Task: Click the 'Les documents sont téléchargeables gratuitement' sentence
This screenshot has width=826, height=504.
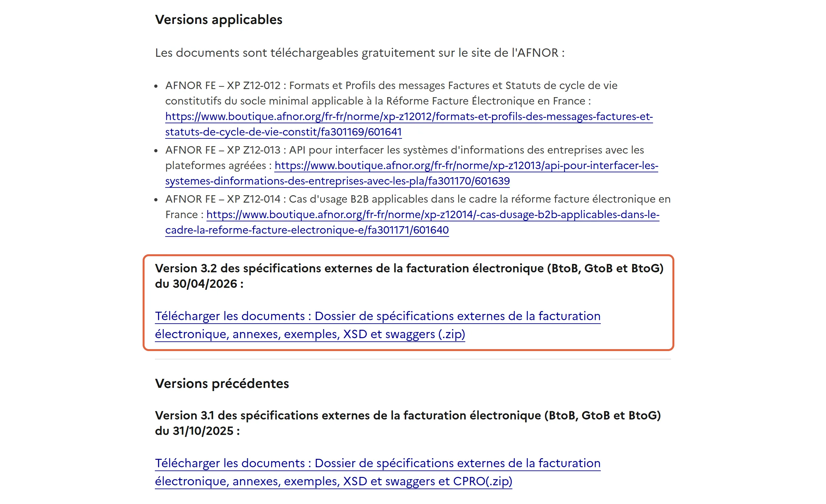Action: pyautogui.click(x=360, y=53)
